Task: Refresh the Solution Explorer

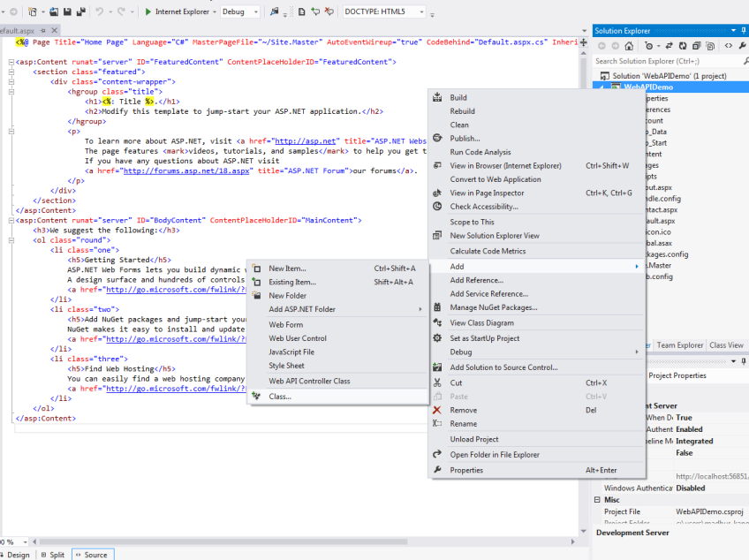Action: click(683, 45)
